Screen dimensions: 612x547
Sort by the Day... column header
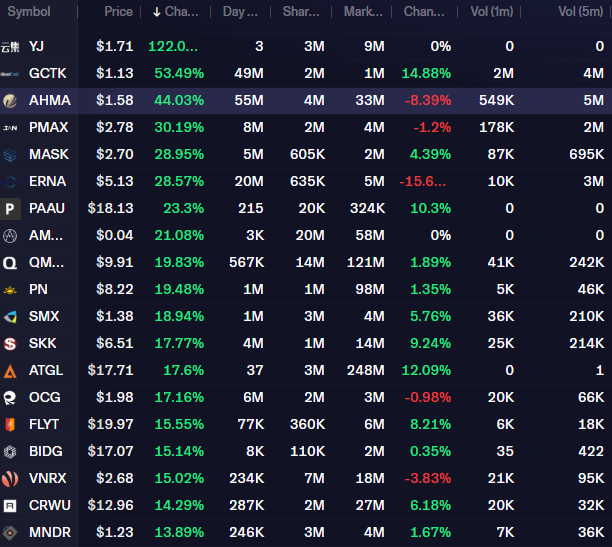click(x=240, y=12)
